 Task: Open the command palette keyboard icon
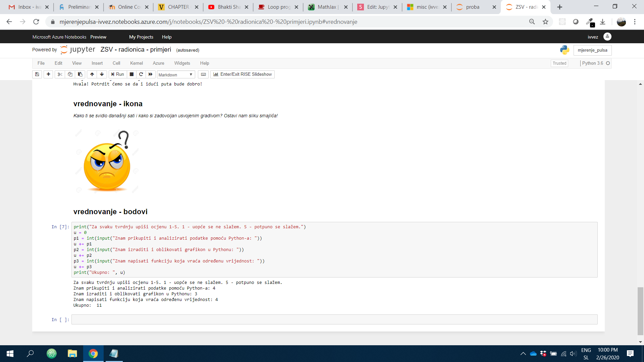(203, 74)
